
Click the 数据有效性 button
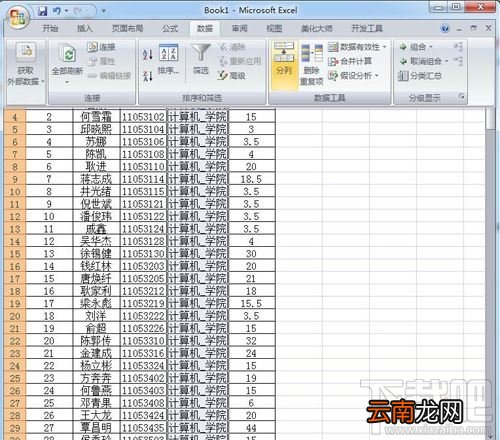[x=354, y=47]
